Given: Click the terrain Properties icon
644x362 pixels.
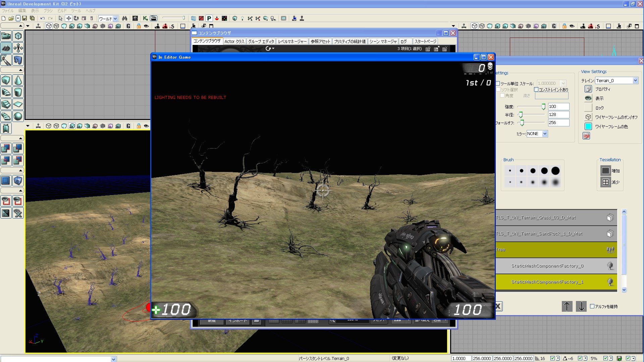Looking at the screenshot, I should (588, 89).
